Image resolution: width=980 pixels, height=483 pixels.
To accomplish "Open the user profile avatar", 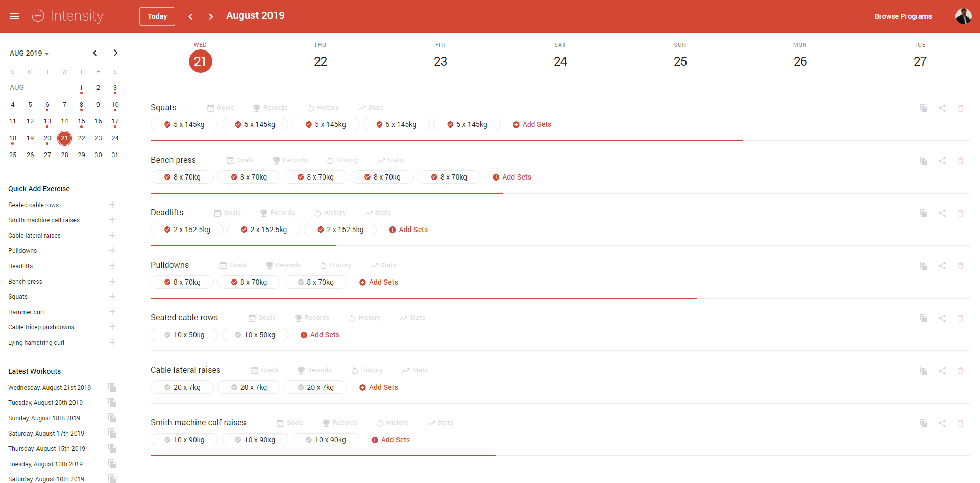I will (963, 16).
